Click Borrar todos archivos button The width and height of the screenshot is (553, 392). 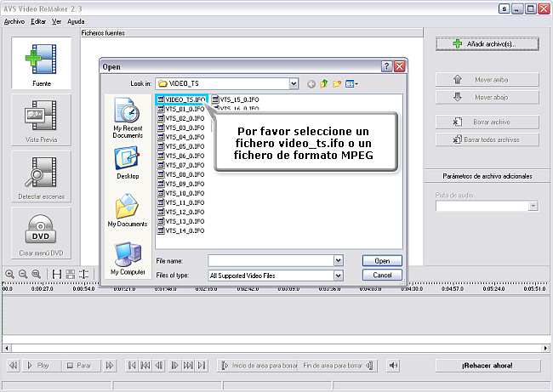[487, 139]
